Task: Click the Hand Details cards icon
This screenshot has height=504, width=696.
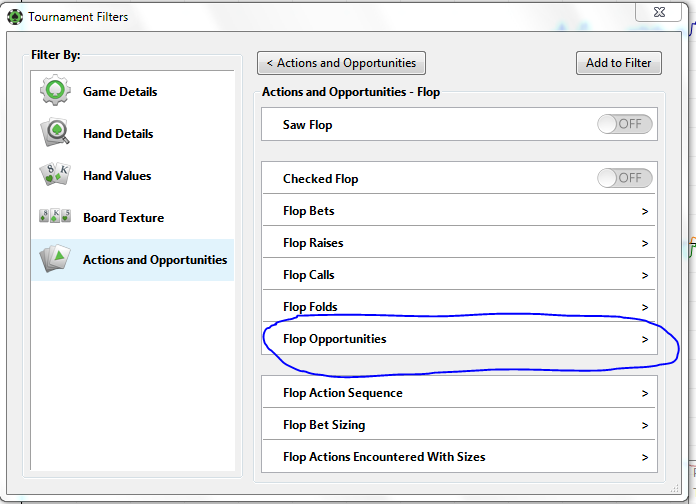Action: pos(56,134)
